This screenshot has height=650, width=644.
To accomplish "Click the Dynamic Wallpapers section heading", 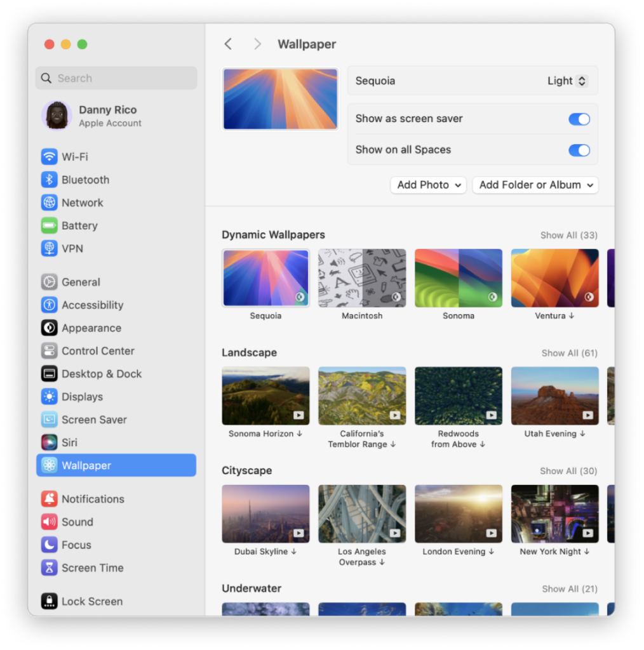I will pos(273,235).
